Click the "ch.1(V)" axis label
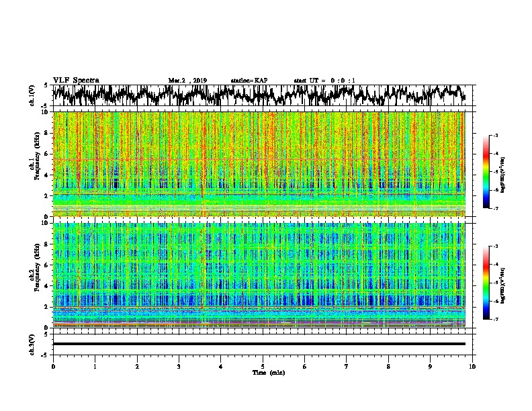Screen dimensions: 532x411 click(x=32, y=95)
